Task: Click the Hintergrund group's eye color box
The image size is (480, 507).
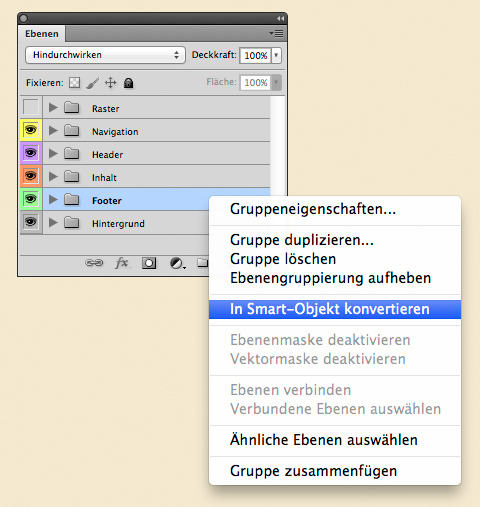Action: coord(31,222)
